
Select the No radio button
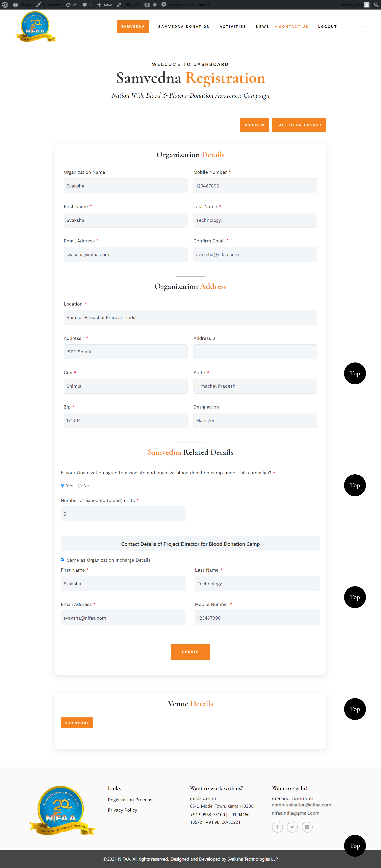(x=80, y=485)
